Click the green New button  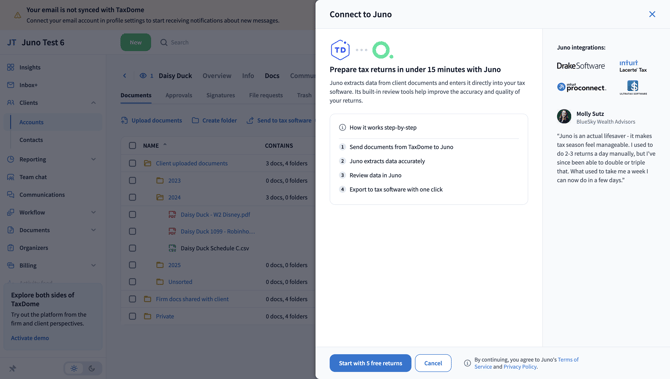(x=135, y=42)
